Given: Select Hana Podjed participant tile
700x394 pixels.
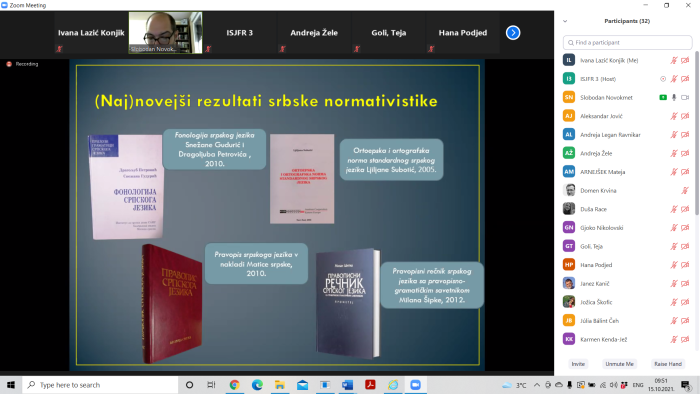Looking at the screenshot, I should tap(462, 33).
